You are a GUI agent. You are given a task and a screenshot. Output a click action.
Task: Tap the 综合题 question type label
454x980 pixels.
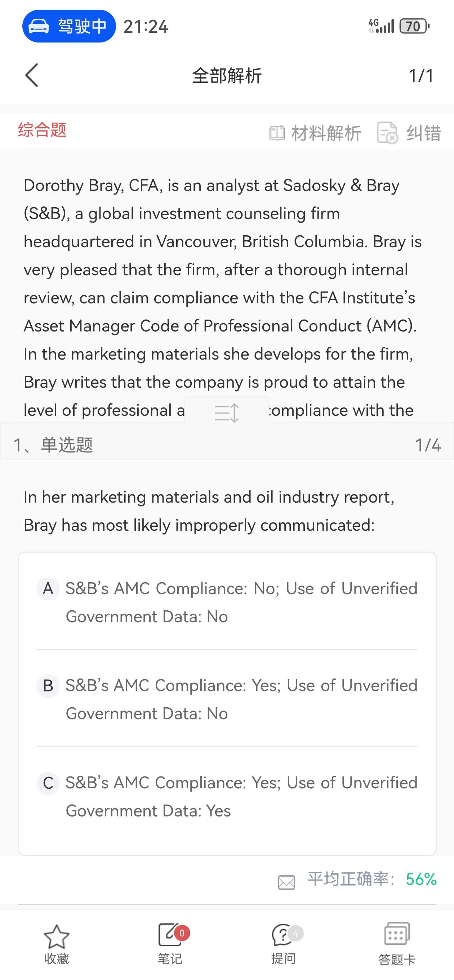pos(42,130)
